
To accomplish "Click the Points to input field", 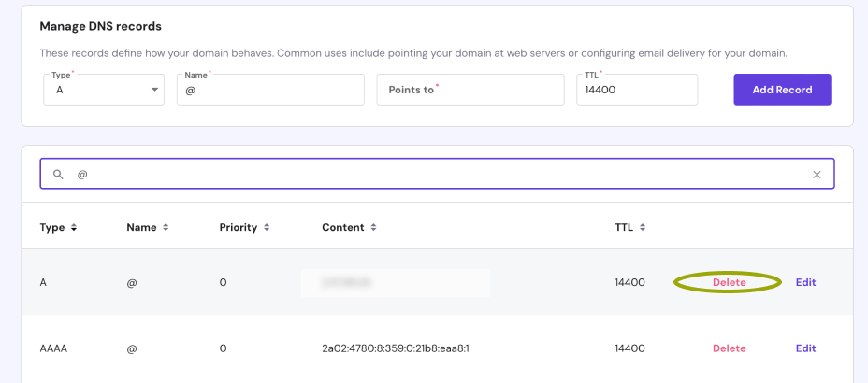I will tap(470, 90).
